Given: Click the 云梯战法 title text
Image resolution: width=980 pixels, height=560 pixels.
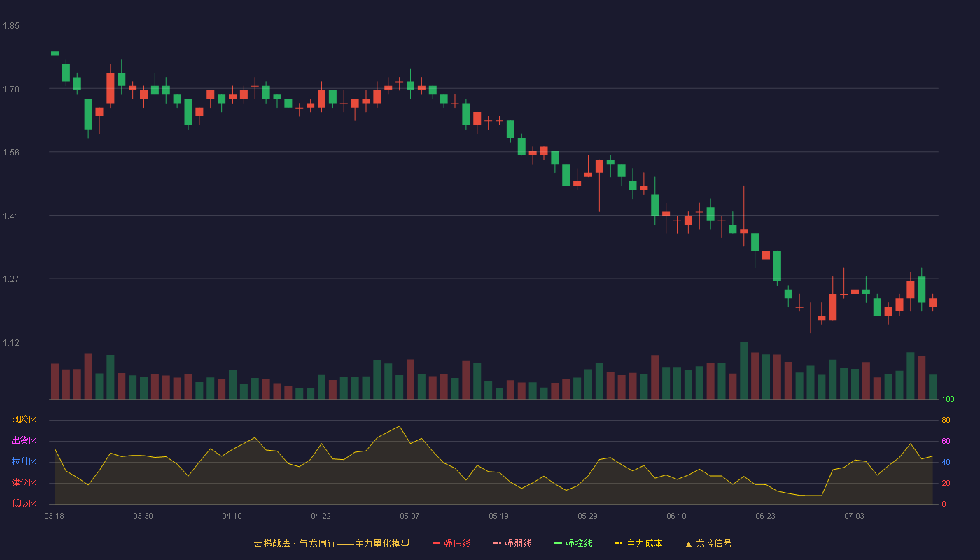Looking at the screenshot, I should click(272, 543).
